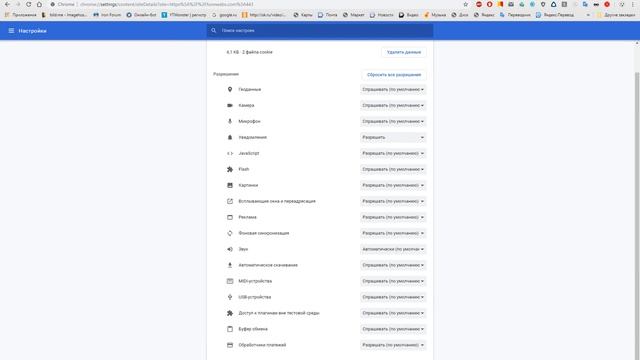Bookmark this page with the star icon
The height and width of the screenshot is (360, 640).
point(466,4)
